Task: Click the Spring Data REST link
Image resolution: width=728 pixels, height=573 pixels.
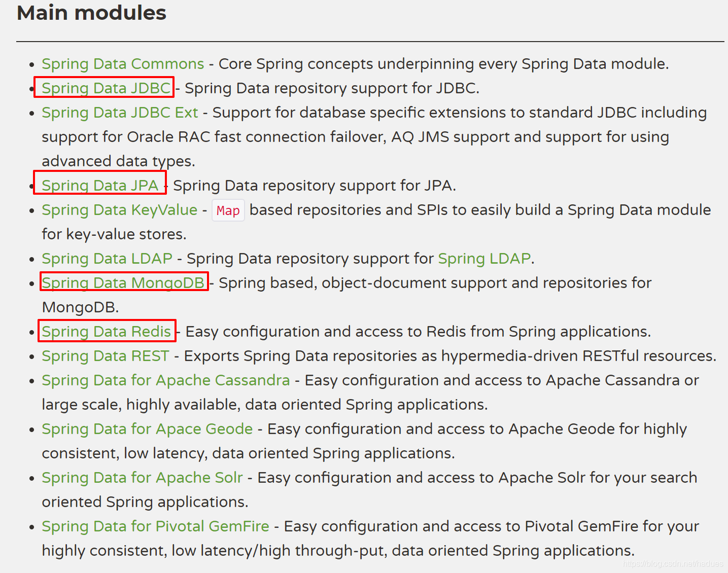Action: [x=105, y=355]
